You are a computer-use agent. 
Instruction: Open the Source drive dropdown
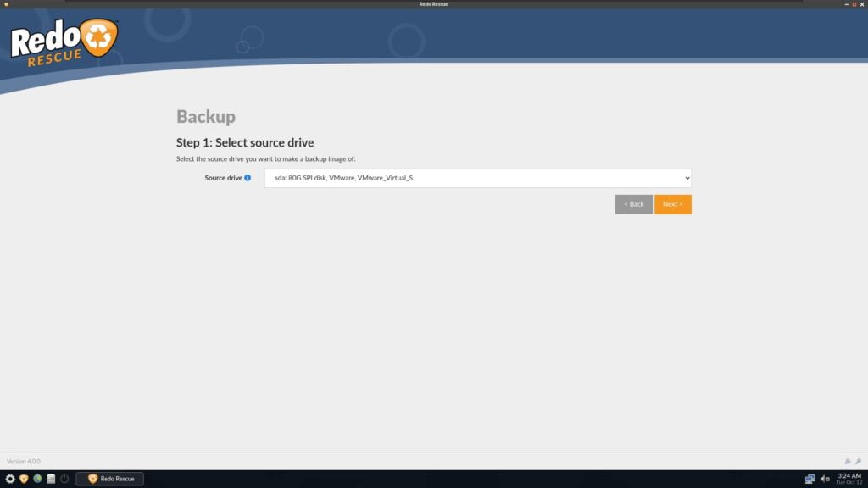(478, 178)
